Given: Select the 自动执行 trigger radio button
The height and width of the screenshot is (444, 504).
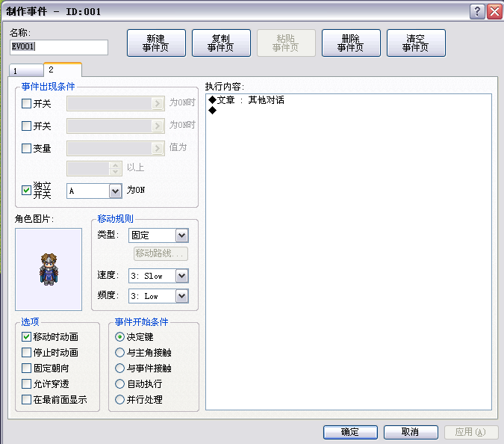Looking at the screenshot, I should [x=119, y=384].
